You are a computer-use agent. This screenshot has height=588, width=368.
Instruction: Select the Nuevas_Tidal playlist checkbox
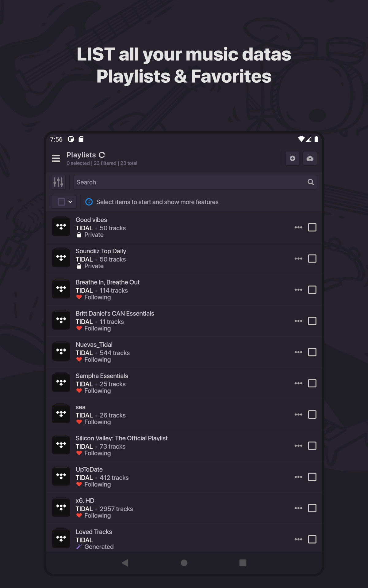(x=312, y=352)
